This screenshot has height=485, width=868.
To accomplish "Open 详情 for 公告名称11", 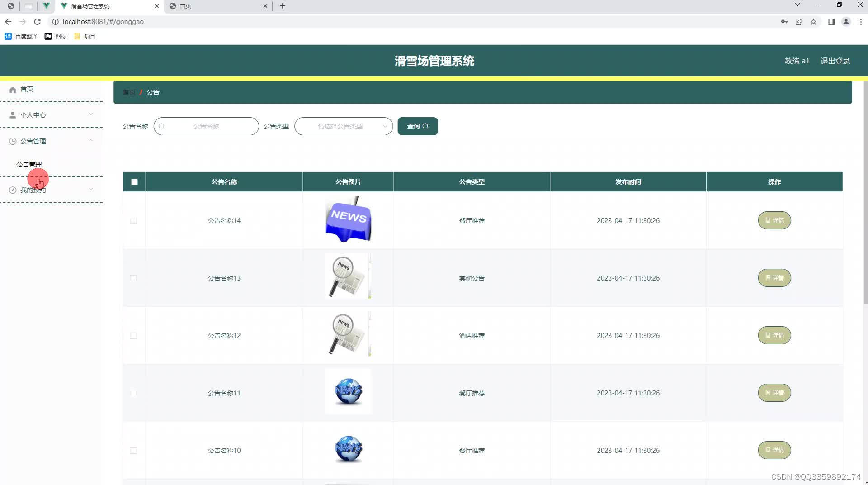I will coord(774,393).
